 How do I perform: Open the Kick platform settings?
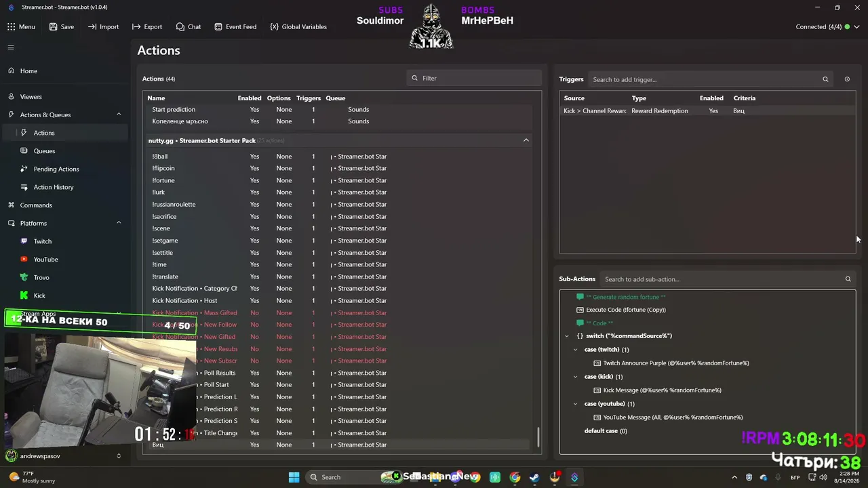64,296
